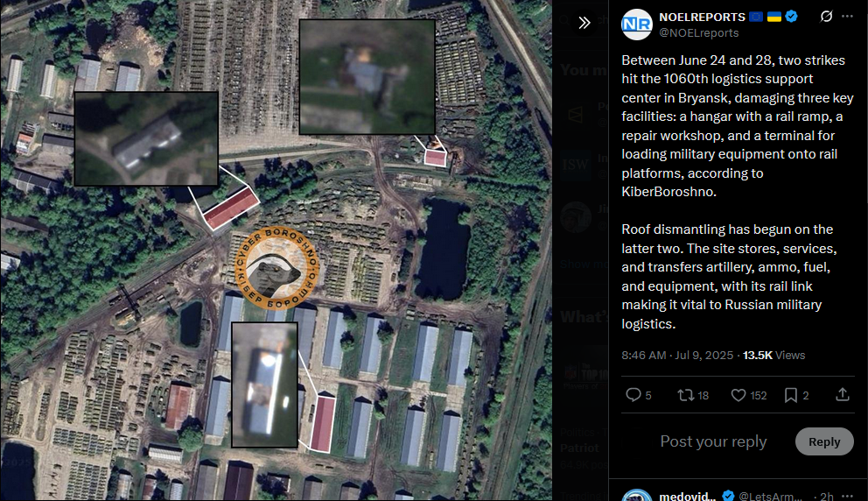
Task: Open NOELREPORTS profile avatar
Action: pyautogui.click(x=637, y=25)
